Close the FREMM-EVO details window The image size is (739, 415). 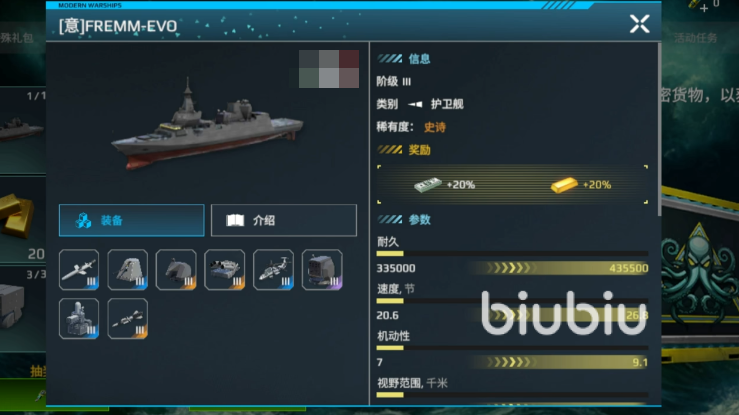point(640,24)
